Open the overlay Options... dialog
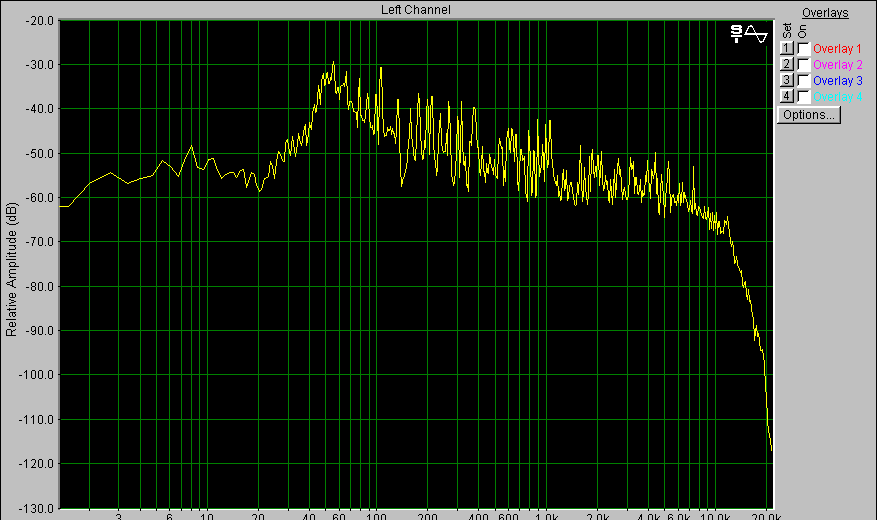This screenshot has height=520, width=879. (x=808, y=115)
